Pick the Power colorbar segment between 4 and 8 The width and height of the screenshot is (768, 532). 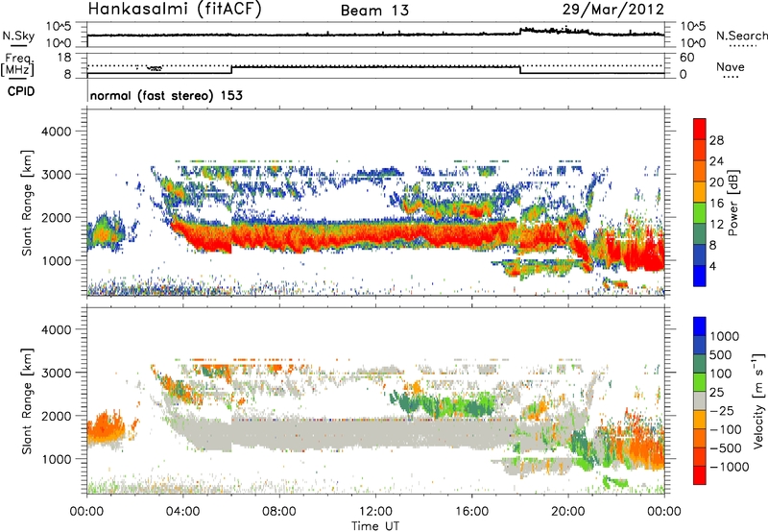pos(700,255)
